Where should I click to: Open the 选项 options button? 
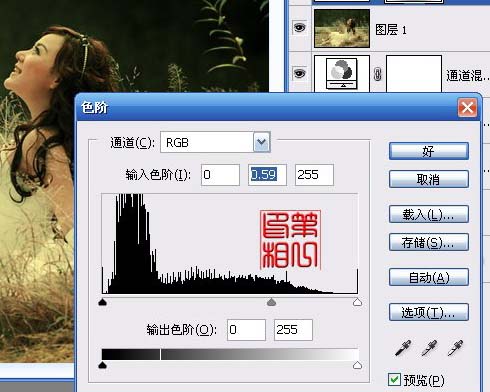(x=429, y=312)
